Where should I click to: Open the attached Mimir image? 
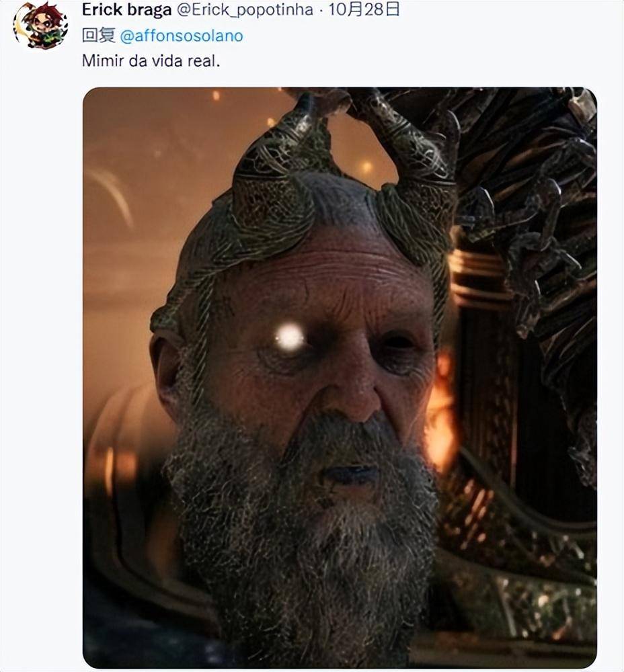340,378
